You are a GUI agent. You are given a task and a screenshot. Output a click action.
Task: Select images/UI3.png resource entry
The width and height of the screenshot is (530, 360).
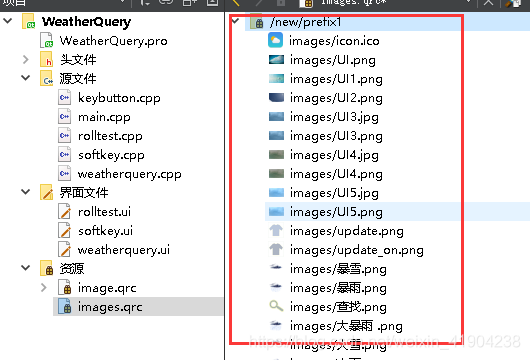(336, 136)
